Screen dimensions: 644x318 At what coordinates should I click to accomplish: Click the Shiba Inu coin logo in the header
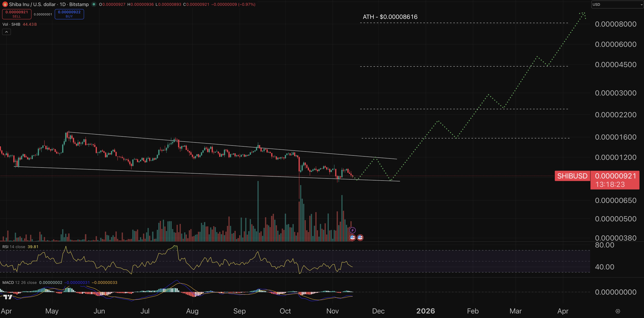pos(5,4)
